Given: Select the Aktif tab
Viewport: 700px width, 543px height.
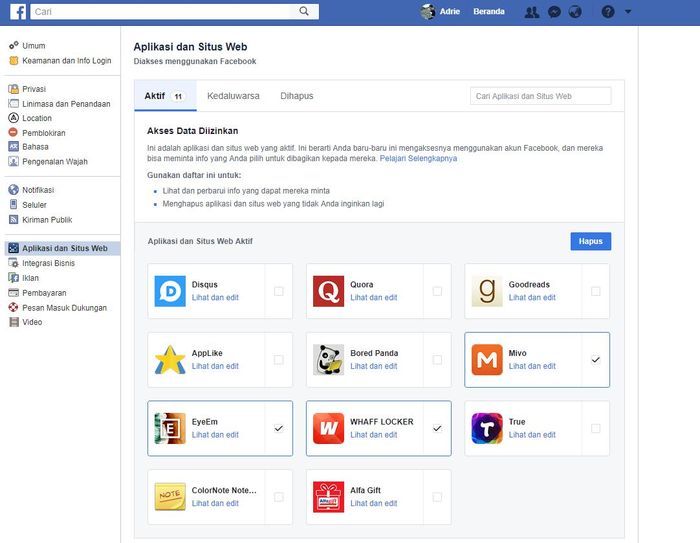Looking at the screenshot, I should [x=165, y=96].
